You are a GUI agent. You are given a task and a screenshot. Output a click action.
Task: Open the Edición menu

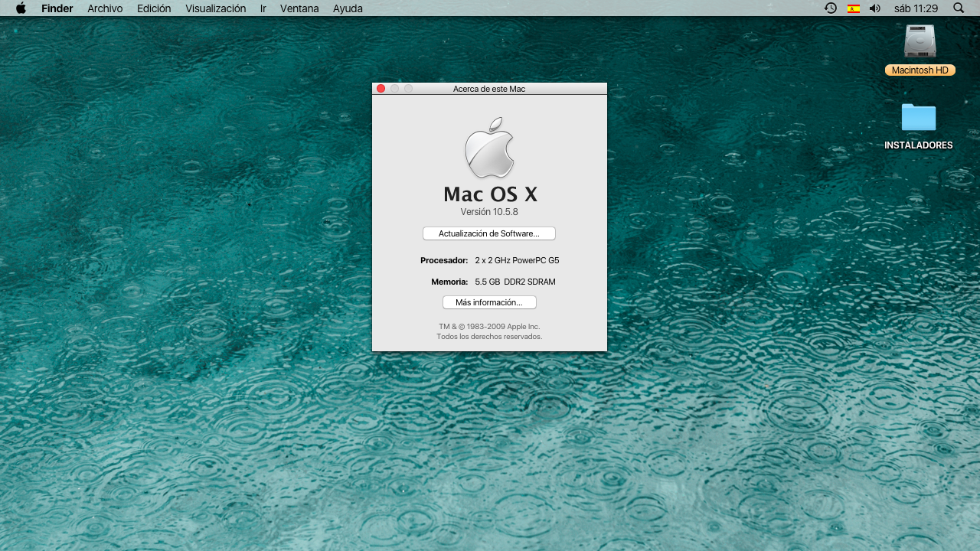[154, 8]
